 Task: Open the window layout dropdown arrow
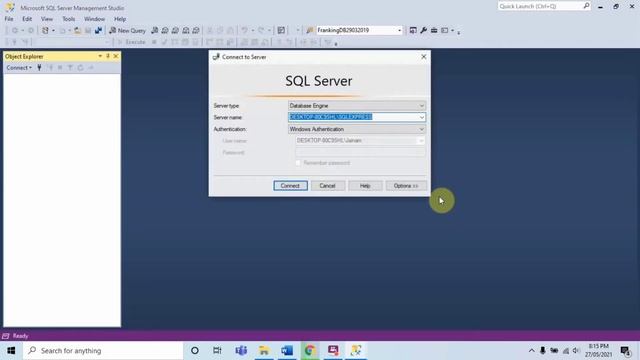pyautogui.click(x=452, y=31)
